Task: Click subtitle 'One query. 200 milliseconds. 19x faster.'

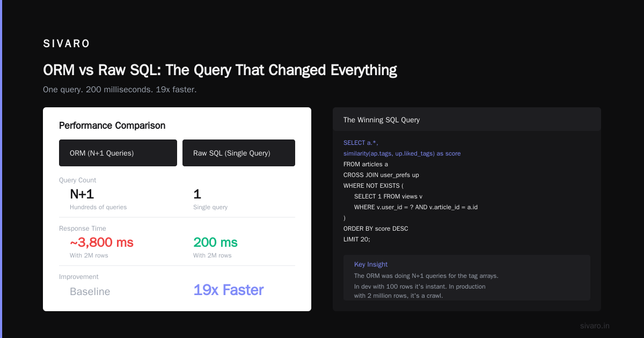Action: 120,90
